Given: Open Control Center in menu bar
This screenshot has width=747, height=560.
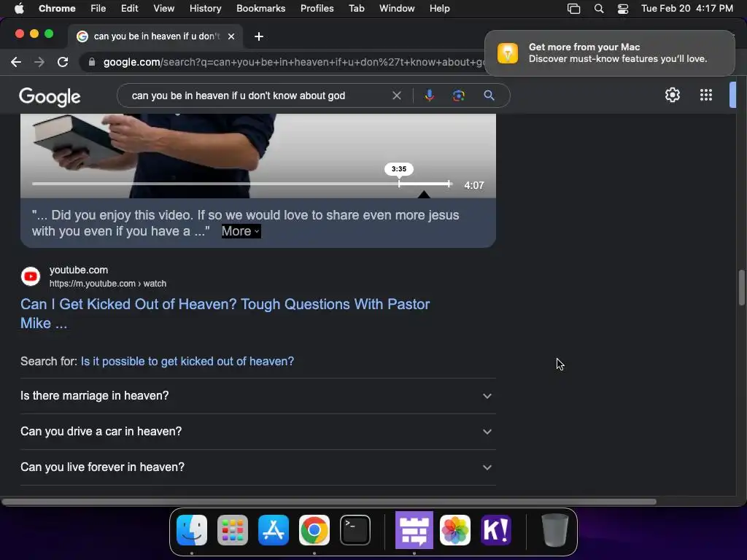Looking at the screenshot, I should (x=623, y=9).
